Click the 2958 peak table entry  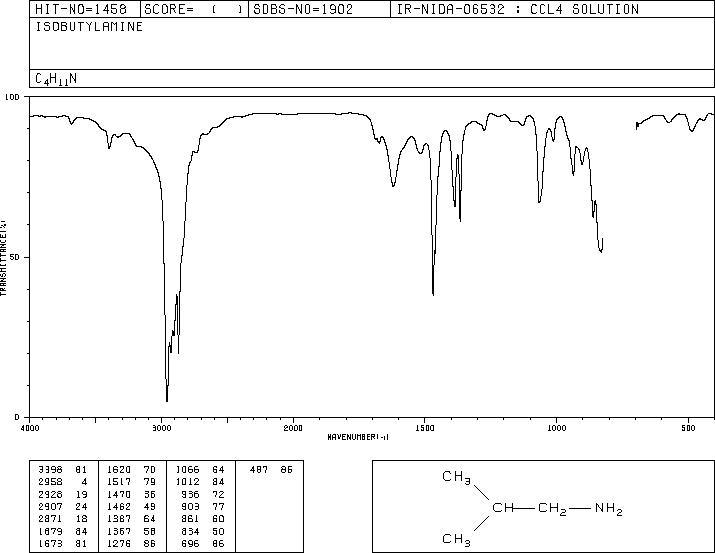(62, 482)
